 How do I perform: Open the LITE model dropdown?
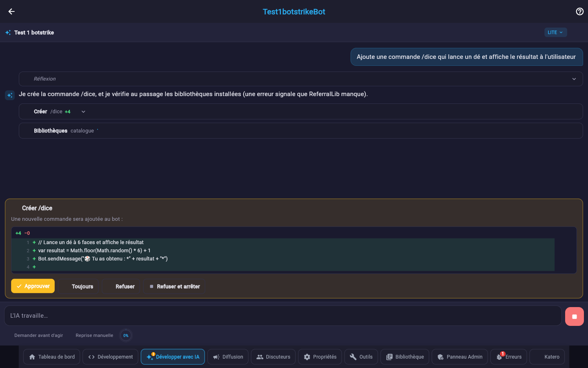tap(555, 32)
